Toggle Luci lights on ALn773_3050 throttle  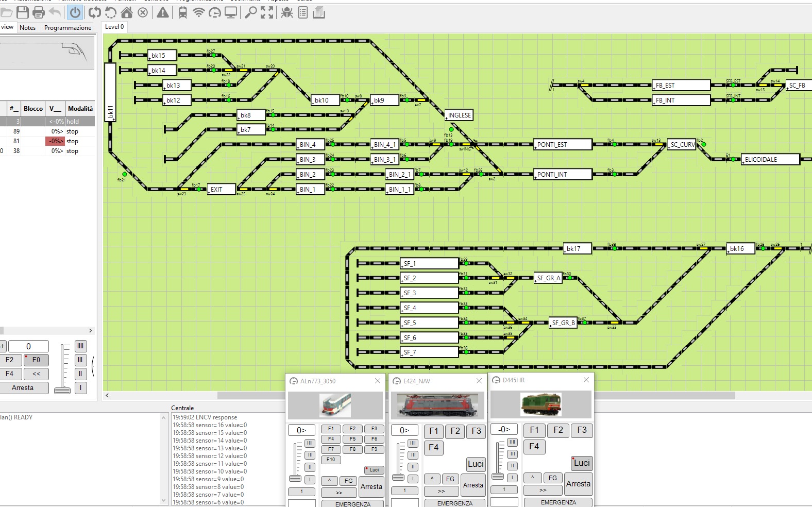[374, 470]
